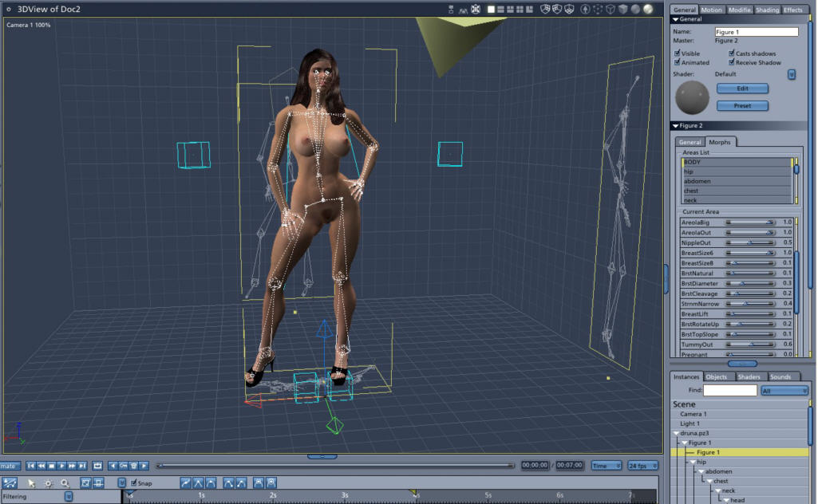Screen dimensions: 818x504
Task: Switch to textured sphere shading mode icon
Action: [x=648, y=9]
